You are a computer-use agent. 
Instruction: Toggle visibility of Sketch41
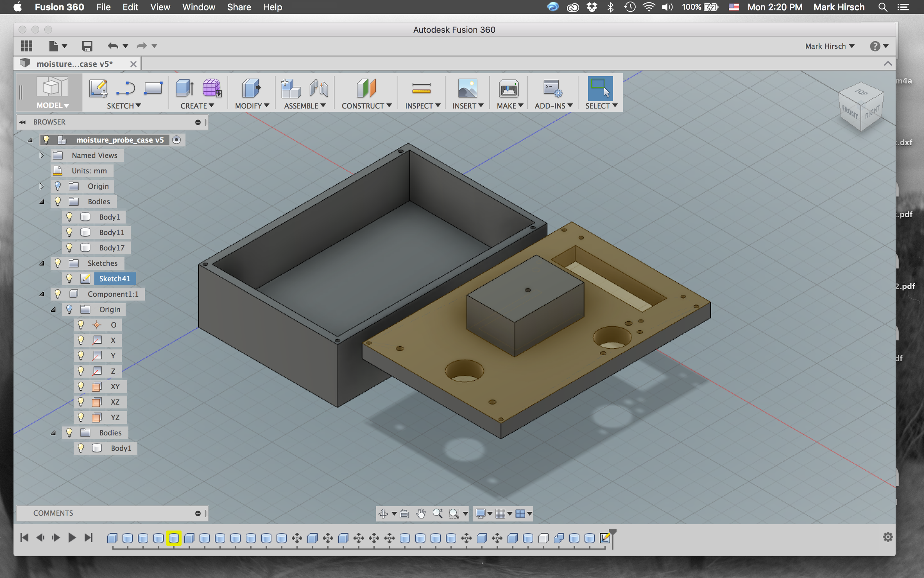tap(69, 278)
